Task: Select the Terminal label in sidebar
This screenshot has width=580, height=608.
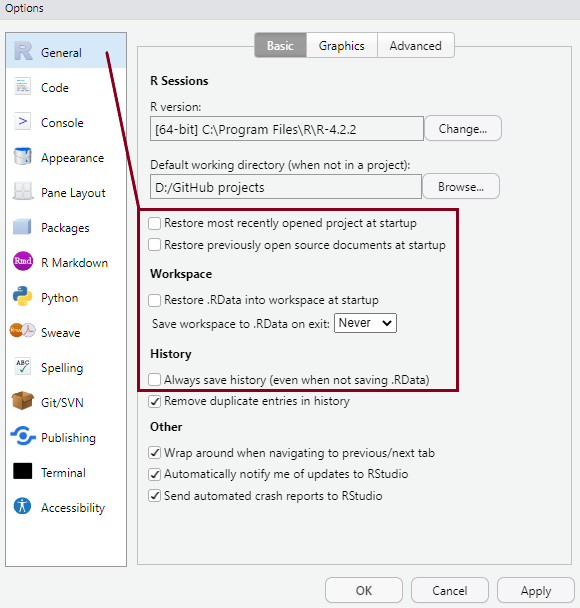Action: [x=64, y=473]
